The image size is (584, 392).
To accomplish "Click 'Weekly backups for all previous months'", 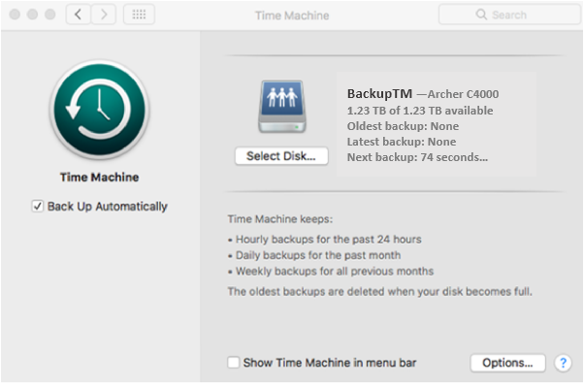I will tap(335, 272).
